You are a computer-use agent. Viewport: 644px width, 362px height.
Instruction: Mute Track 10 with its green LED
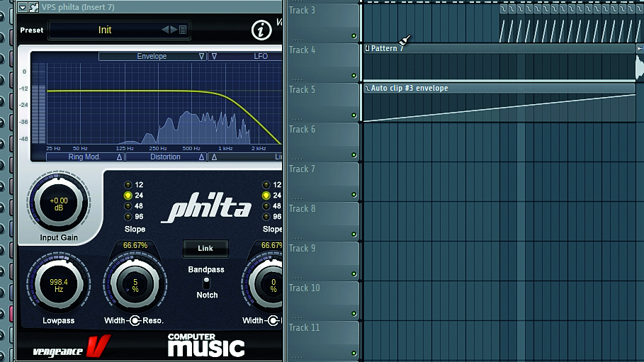354,314
